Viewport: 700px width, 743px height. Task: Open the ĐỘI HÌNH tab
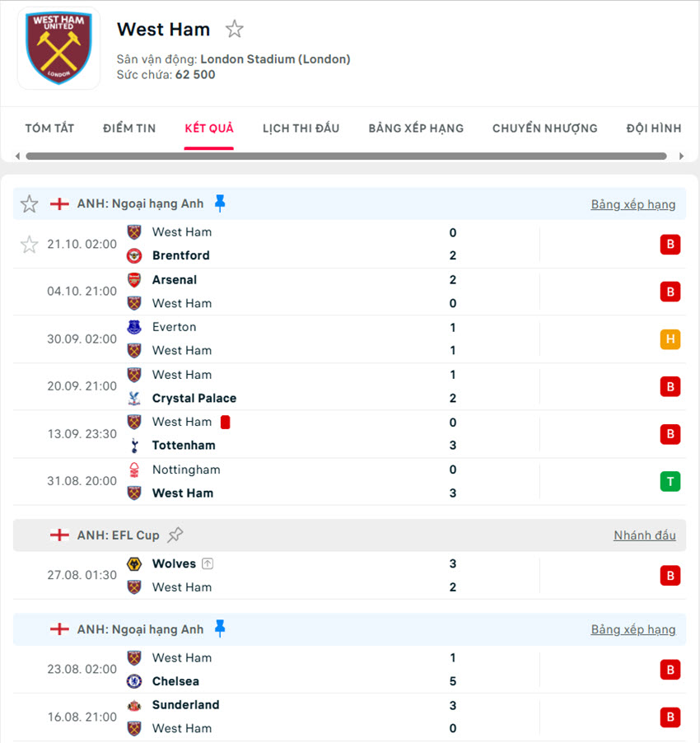click(654, 129)
